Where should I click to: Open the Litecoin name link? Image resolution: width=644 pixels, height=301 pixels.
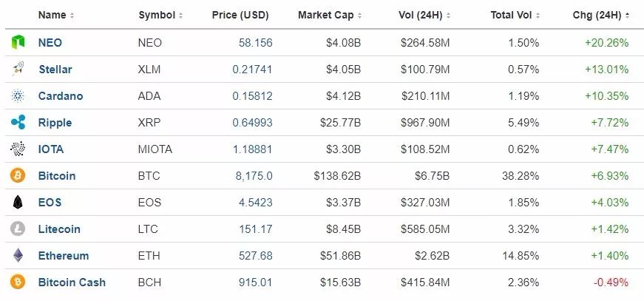pos(59,229)
